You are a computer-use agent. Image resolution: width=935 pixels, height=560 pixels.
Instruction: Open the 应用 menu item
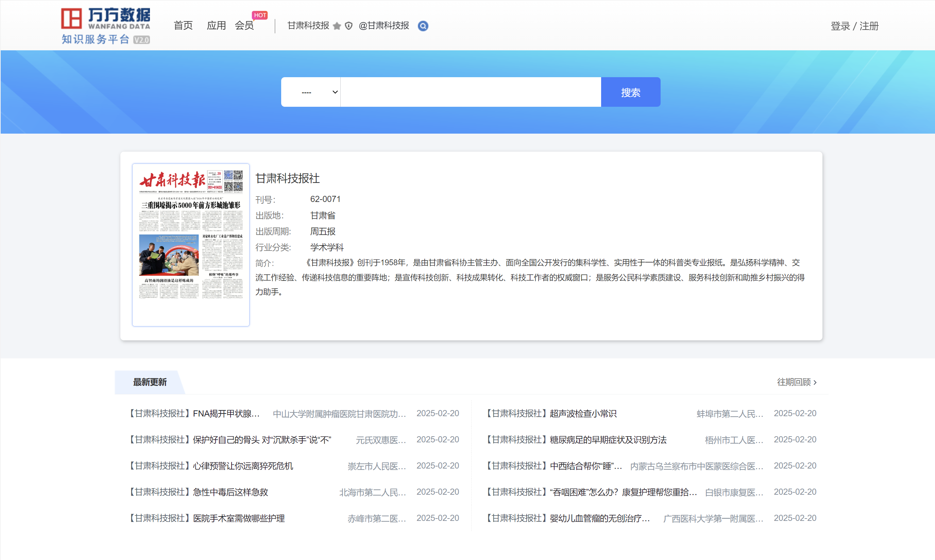(216, 25)
